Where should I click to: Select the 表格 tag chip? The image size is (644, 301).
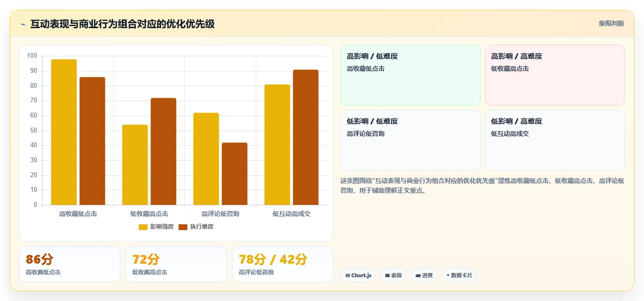[x=393, y=275]
